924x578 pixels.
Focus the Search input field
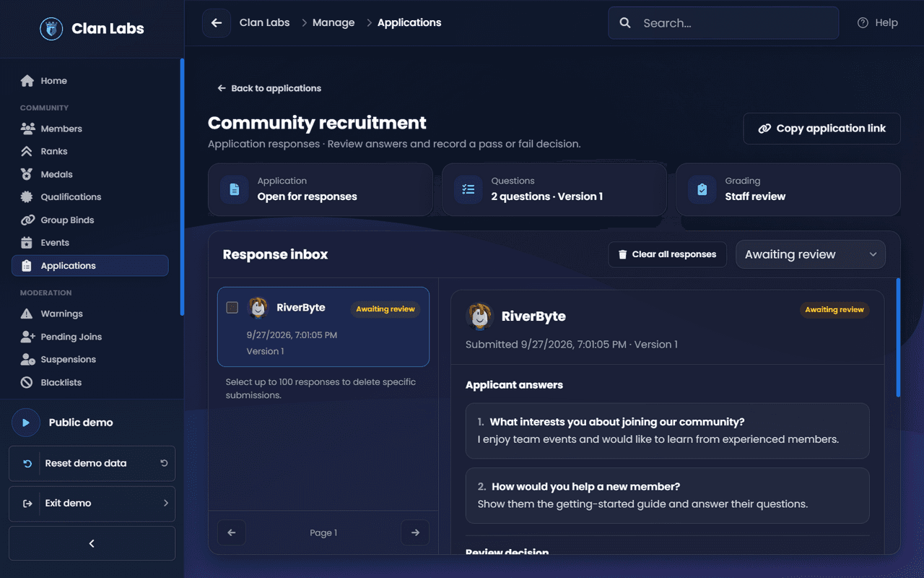[x=723, y=23]
